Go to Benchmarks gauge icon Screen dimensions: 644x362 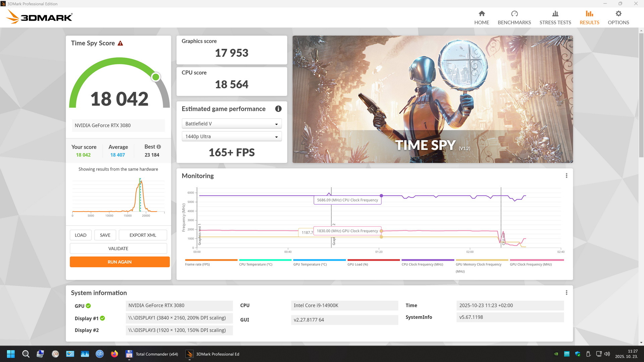(x=514, y=14)
